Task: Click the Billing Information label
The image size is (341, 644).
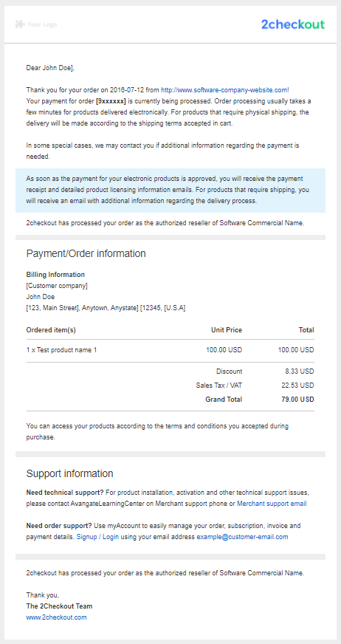Action: [55, 274]
